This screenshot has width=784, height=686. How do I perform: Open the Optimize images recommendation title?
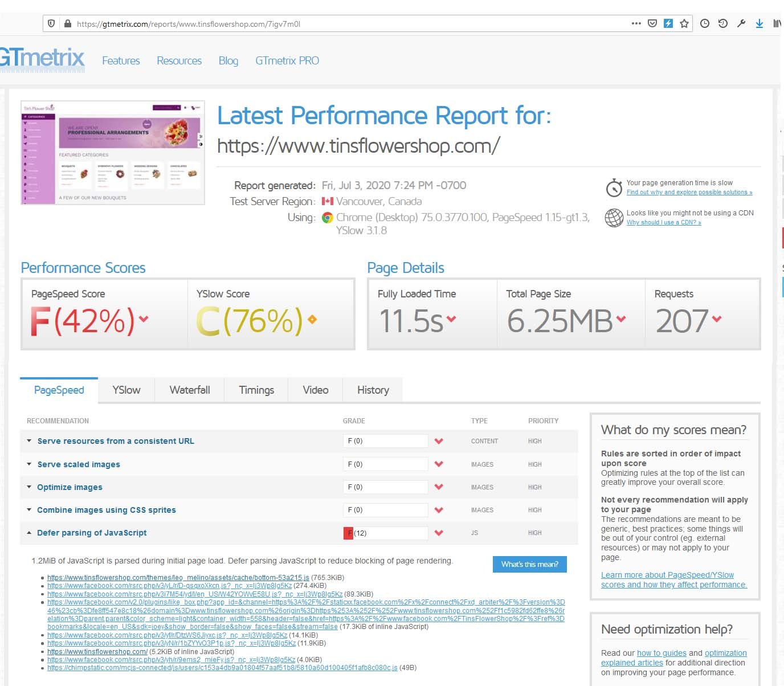pyautogui.click(x=70, y=487)
